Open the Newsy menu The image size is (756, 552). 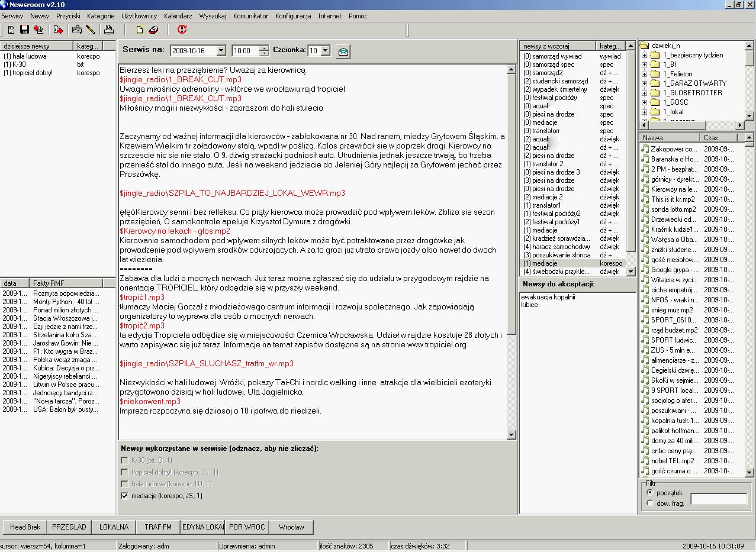[x=40, y=16]
